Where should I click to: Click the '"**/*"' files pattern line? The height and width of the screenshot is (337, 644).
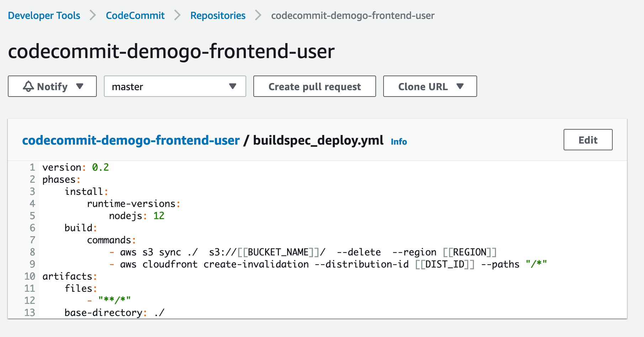[109, 300]
